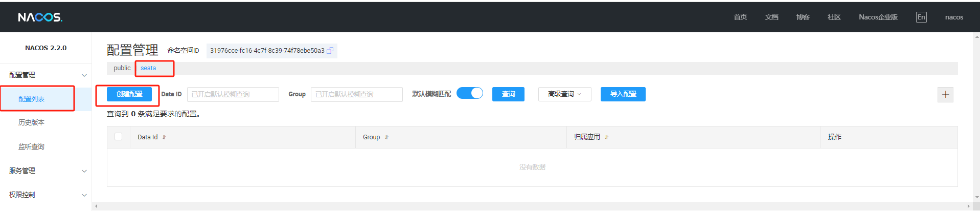The width and height of the screenshot is (980, 211).
Task: Check the select-all checkbox in table header
Action: click(119, 137)
